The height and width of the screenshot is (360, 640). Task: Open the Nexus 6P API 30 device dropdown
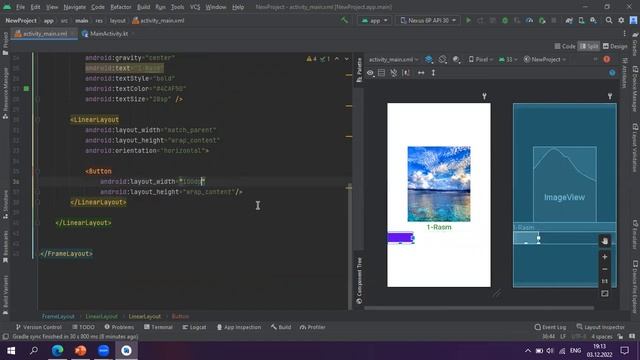(x=428, y=20)
